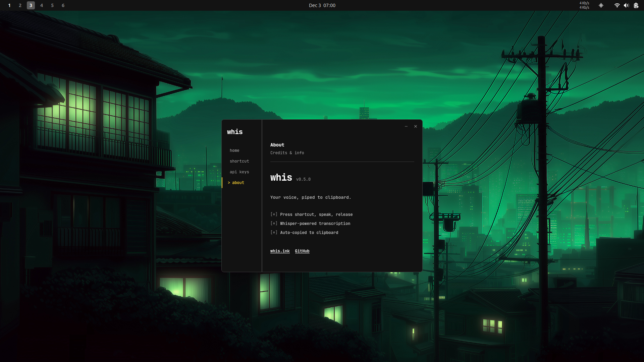Click the 'Dec 3 07:00' clock

coord(322,5)
